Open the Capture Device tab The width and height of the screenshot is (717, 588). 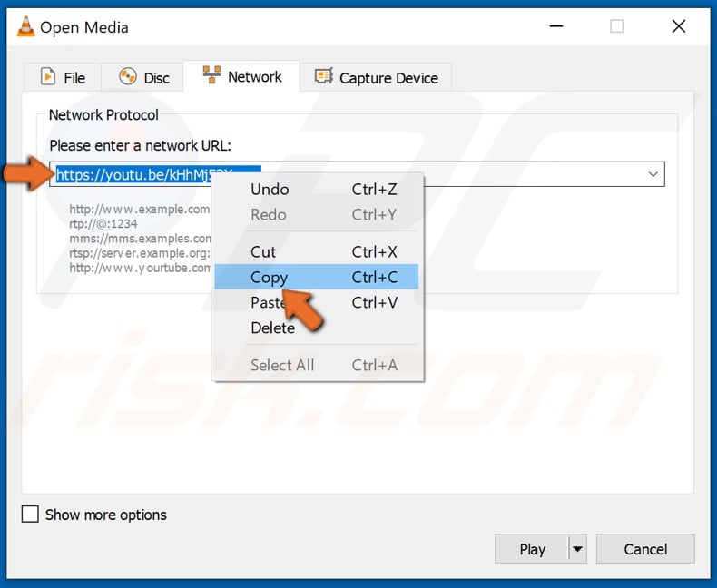376,77
